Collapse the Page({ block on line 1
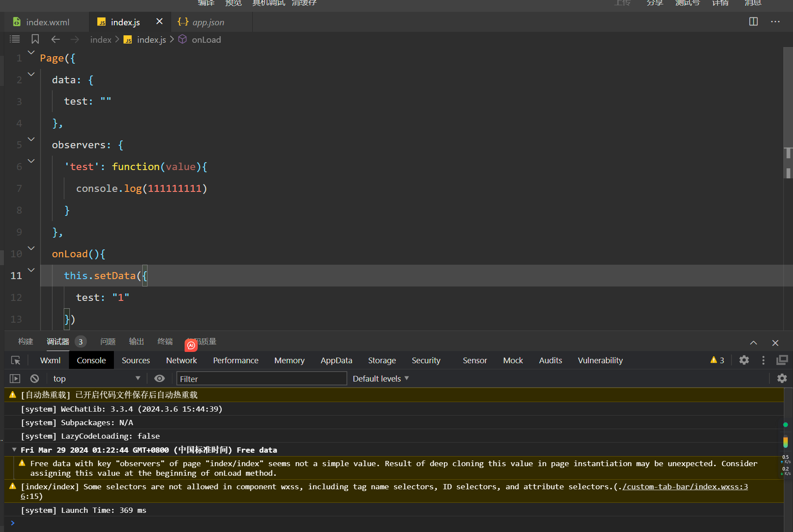The width and height of the screenshot is (793, 532). (31, 52)
